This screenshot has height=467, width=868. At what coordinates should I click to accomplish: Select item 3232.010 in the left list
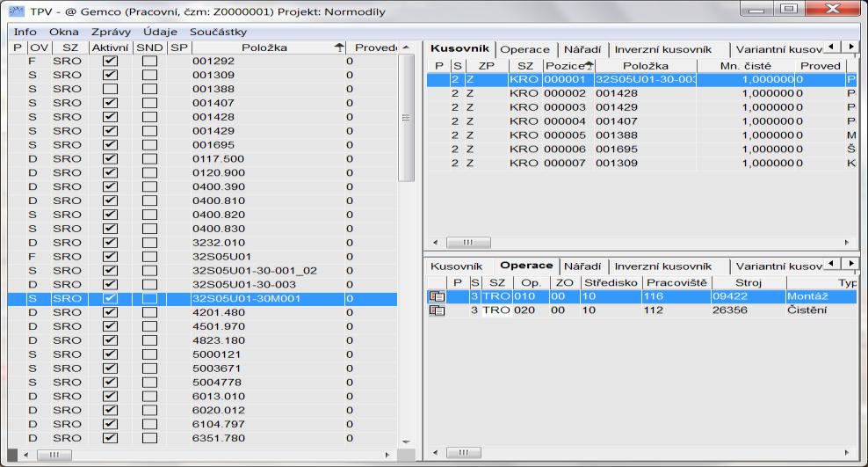[x=203, y=243]
